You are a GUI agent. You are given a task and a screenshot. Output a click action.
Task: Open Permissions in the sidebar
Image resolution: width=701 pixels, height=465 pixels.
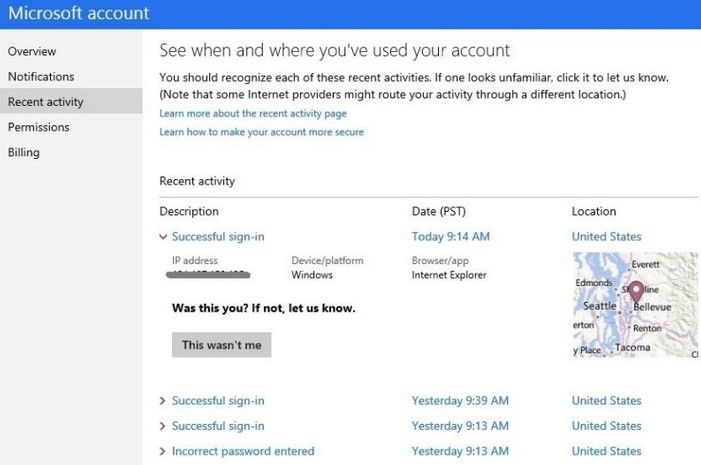pos(38,127)
